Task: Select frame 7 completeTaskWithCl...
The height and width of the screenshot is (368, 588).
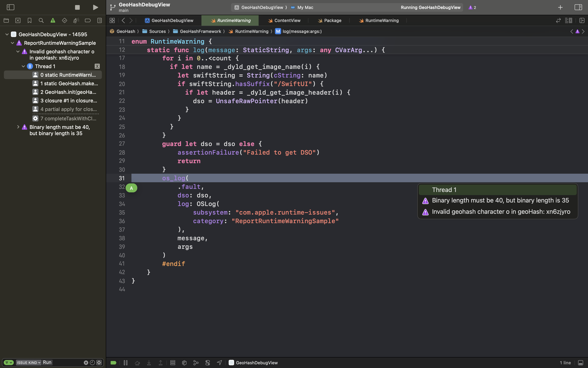Action: coord(53,119)
